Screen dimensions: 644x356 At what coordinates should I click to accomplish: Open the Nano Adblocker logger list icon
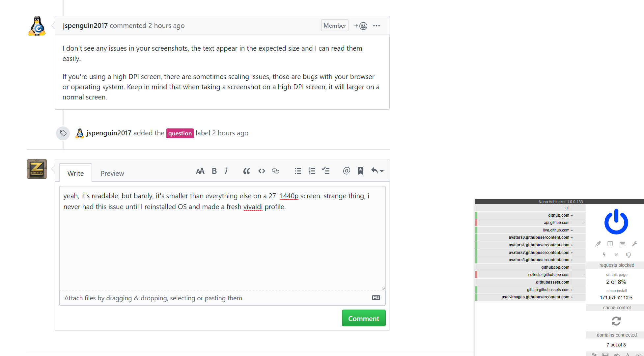pyautogui.click(x=622, y=244)
